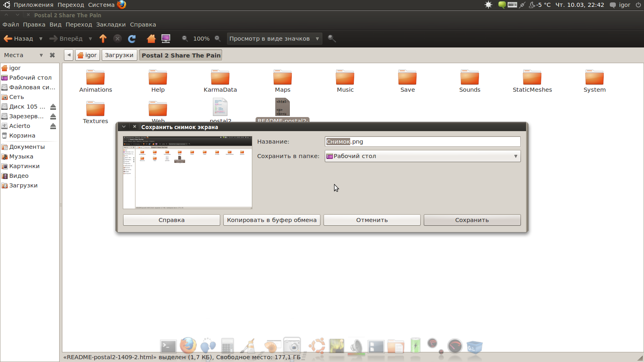Click the Отменить button
This screenshot has width=644, height=362.
coord(372,220)
